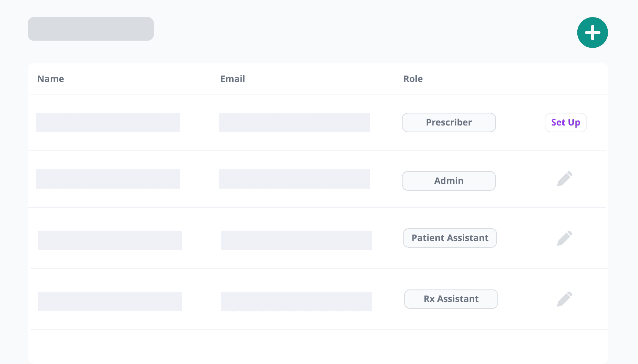Select the Admin role badge
The height and width of the screenshot is (364, 638).
pos(449,181)
